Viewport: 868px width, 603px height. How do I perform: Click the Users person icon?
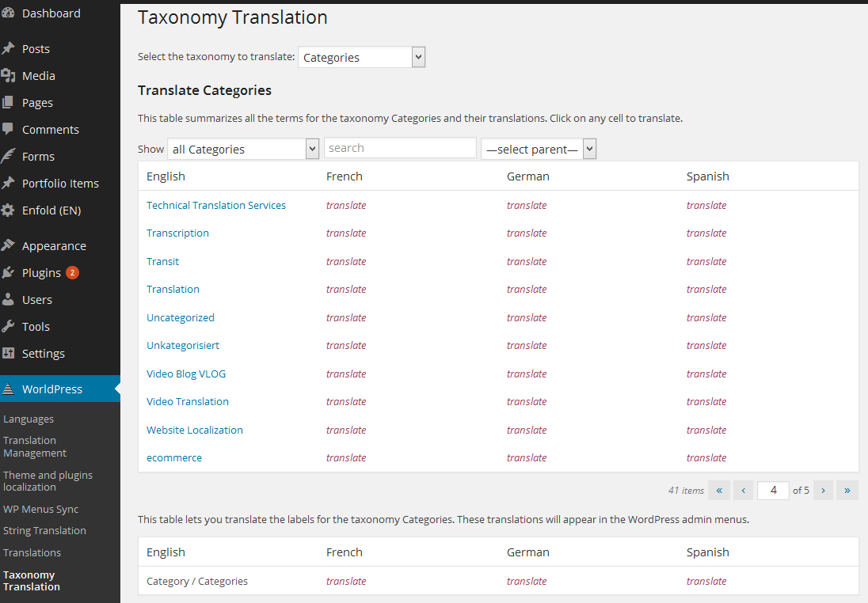point(8,300)
